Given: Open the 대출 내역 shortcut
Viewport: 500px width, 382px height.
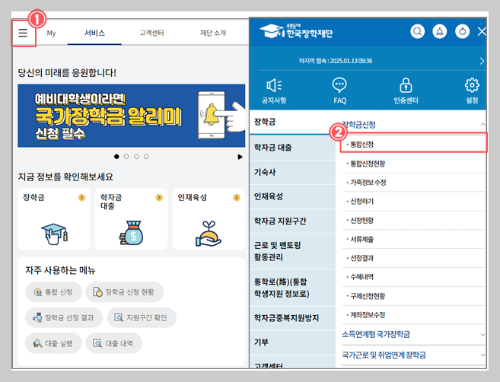Looking at the screenshot, I should click(114, 343).
